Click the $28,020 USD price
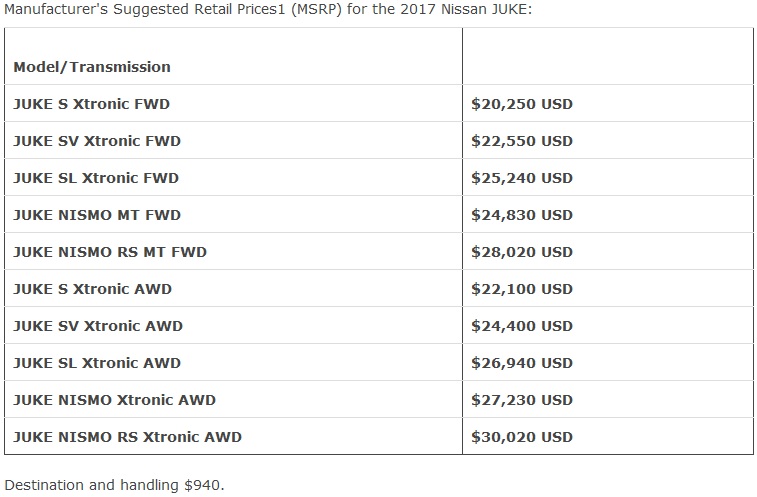 tap(522, 252)
